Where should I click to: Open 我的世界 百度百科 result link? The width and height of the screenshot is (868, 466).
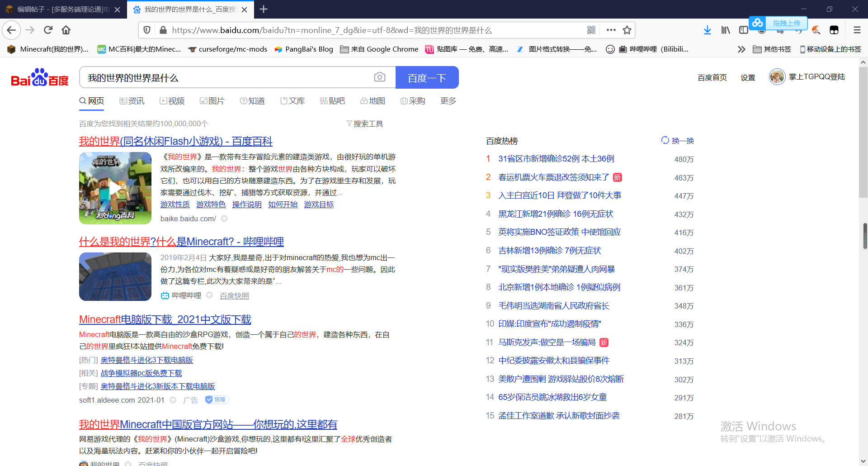[x=176, y=141]
